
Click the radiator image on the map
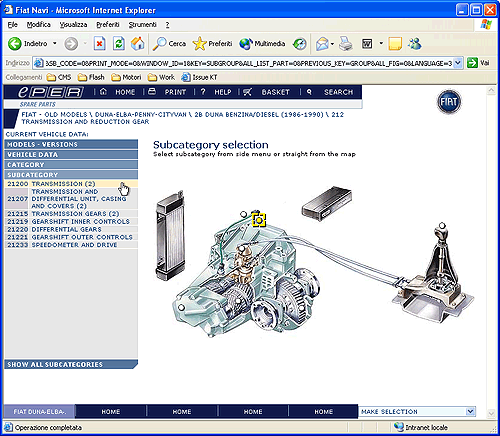coord(170,236)
